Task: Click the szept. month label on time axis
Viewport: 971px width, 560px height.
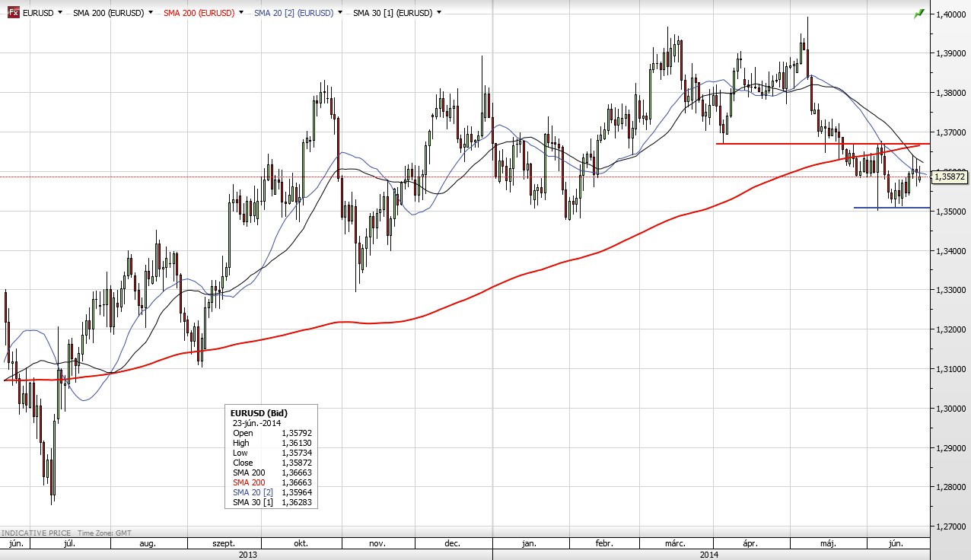Action: (224, 544)
